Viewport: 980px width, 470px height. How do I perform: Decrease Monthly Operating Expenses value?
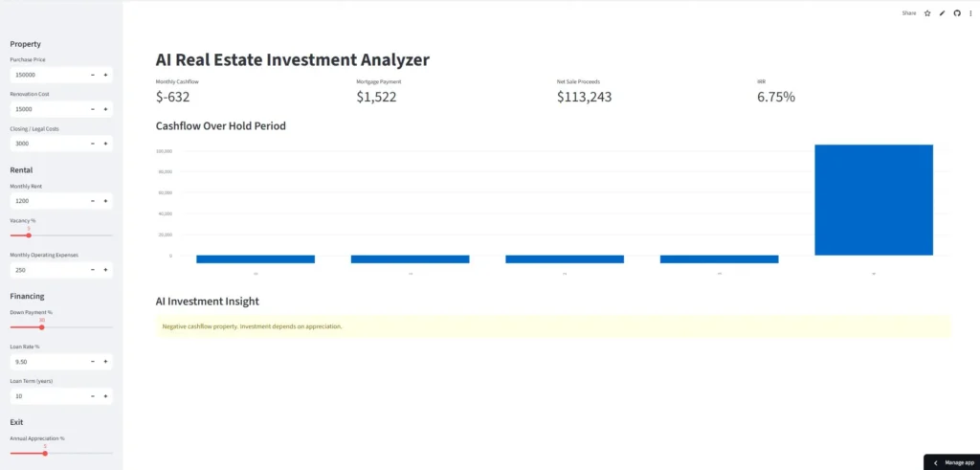(x=92, y=270)
